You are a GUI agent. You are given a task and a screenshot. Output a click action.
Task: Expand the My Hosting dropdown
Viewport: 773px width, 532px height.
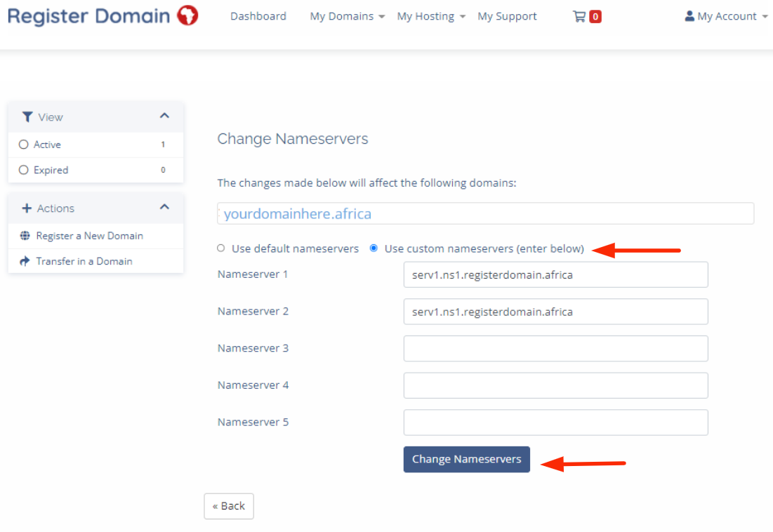(x=431, y=16)
